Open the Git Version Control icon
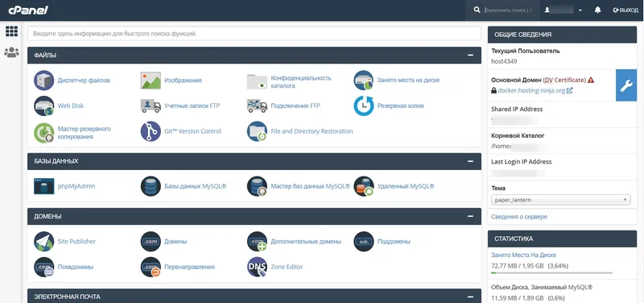 coord(151,131)
